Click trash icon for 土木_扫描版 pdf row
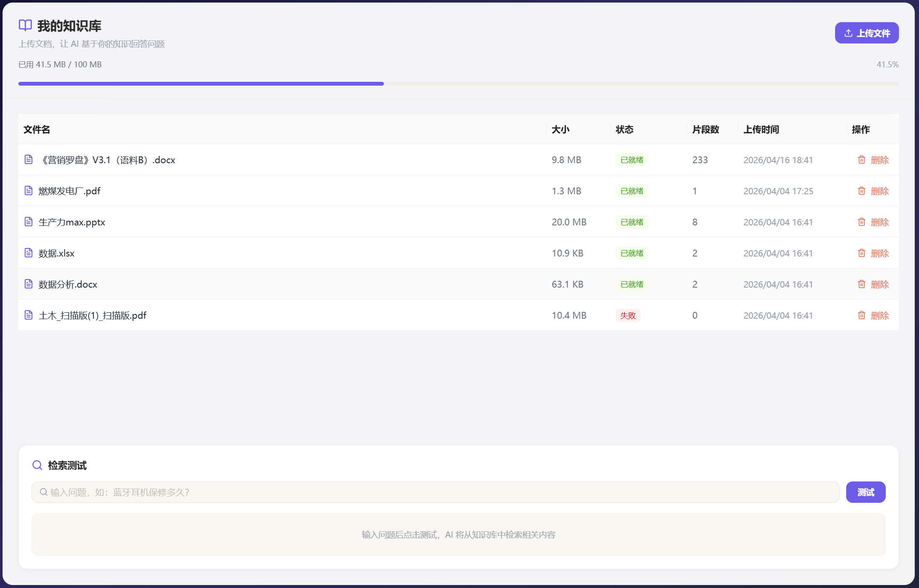Screen dimensions: 919x588 pos(861,315)
